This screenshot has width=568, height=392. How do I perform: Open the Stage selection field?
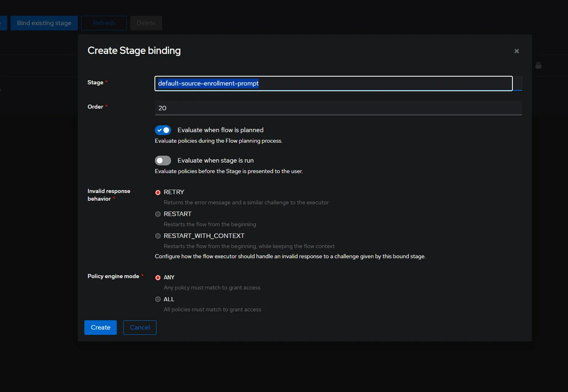point(333,84)
